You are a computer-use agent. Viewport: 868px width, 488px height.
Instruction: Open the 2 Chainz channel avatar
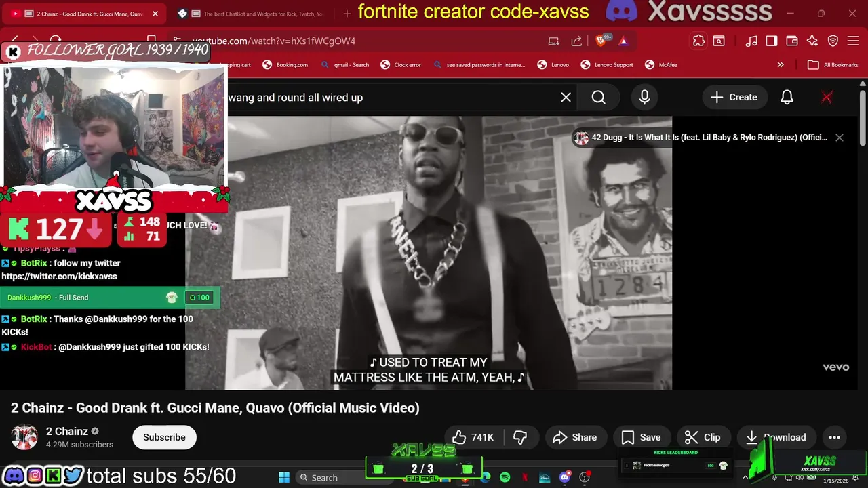(24, 437)
